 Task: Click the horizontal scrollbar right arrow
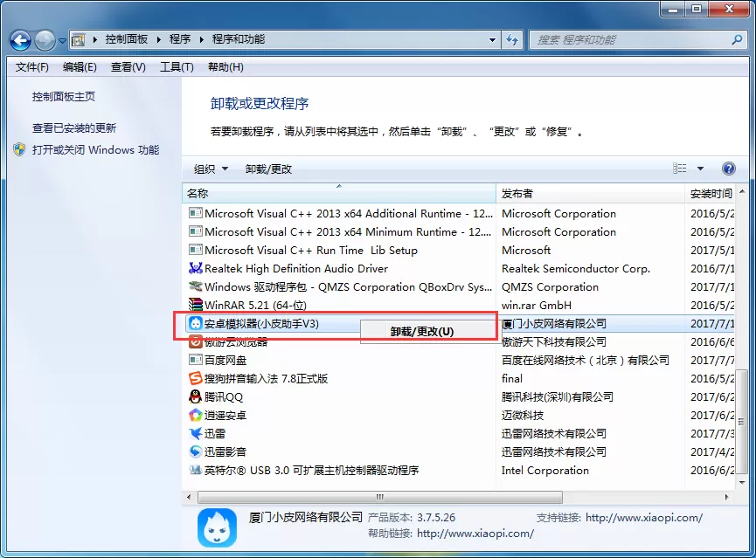726,497
